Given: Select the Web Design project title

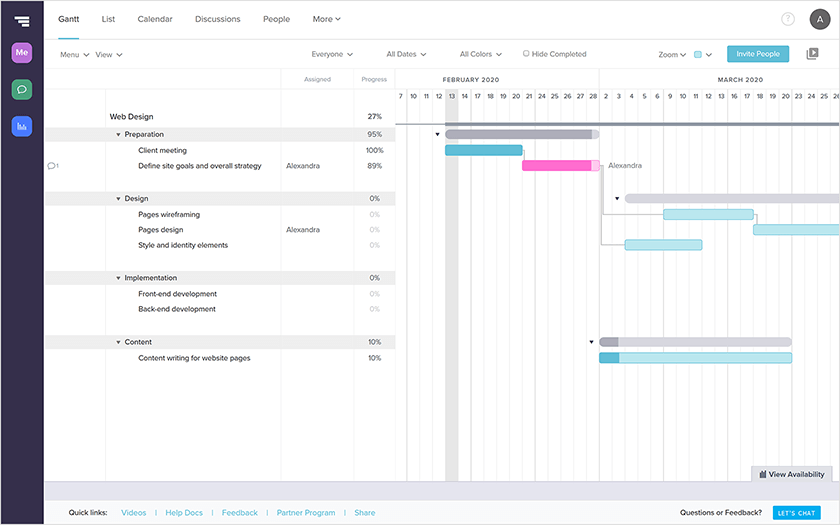Looking at the screenshot, I should pos(131,117).
